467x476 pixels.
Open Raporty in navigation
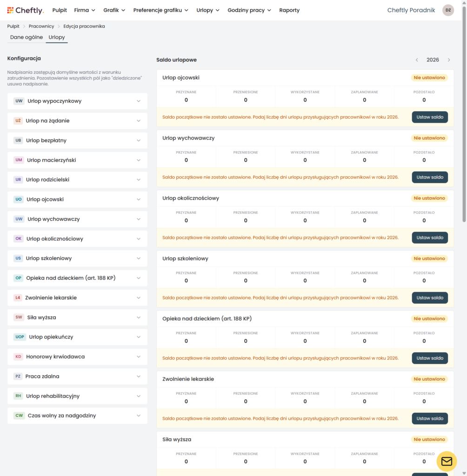point(289,10)
